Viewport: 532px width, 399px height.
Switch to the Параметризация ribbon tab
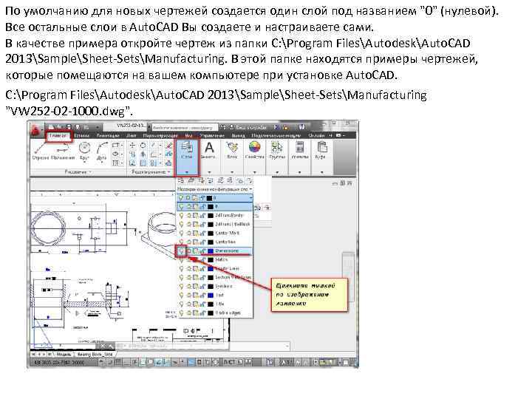point(160,136)
